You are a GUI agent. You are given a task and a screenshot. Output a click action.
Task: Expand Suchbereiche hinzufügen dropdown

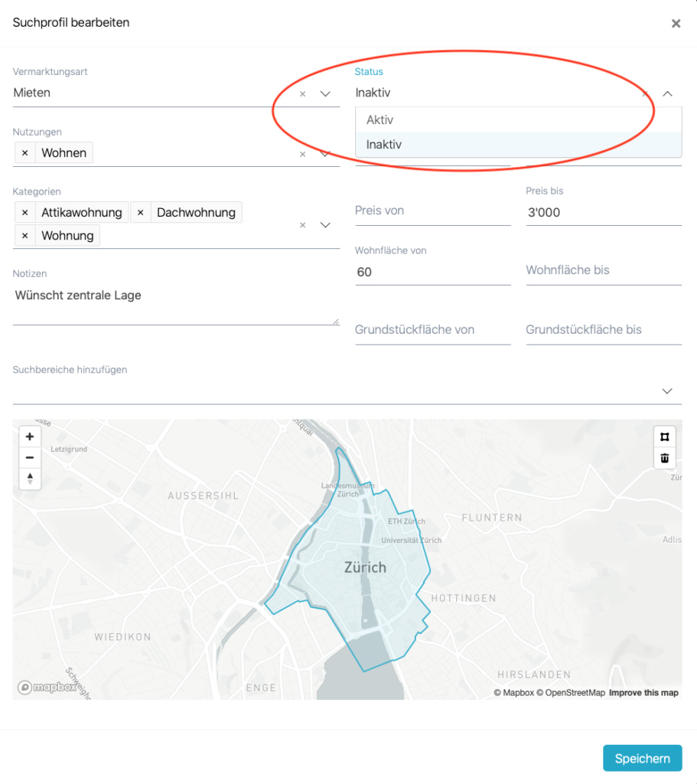point(667,391)
